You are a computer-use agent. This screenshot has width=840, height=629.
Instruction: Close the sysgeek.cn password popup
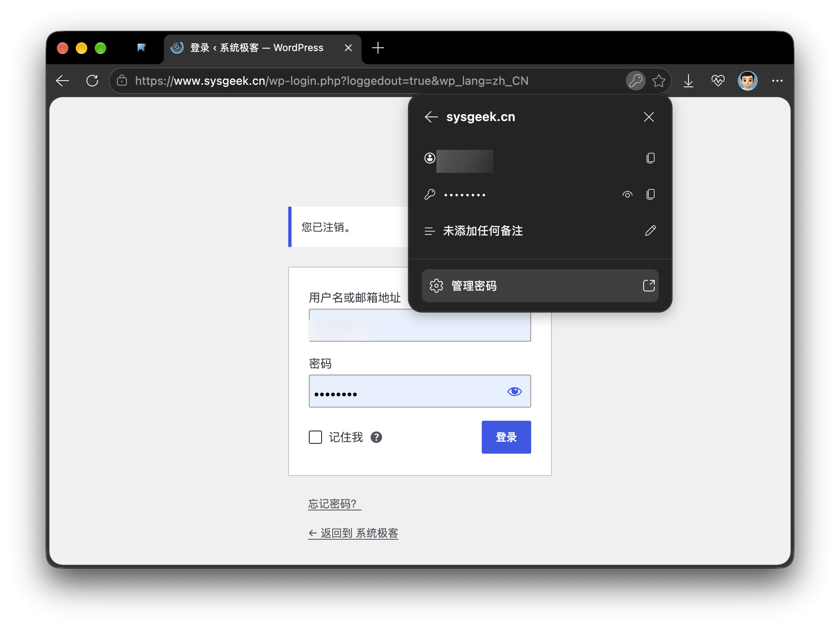coord(649,117)
